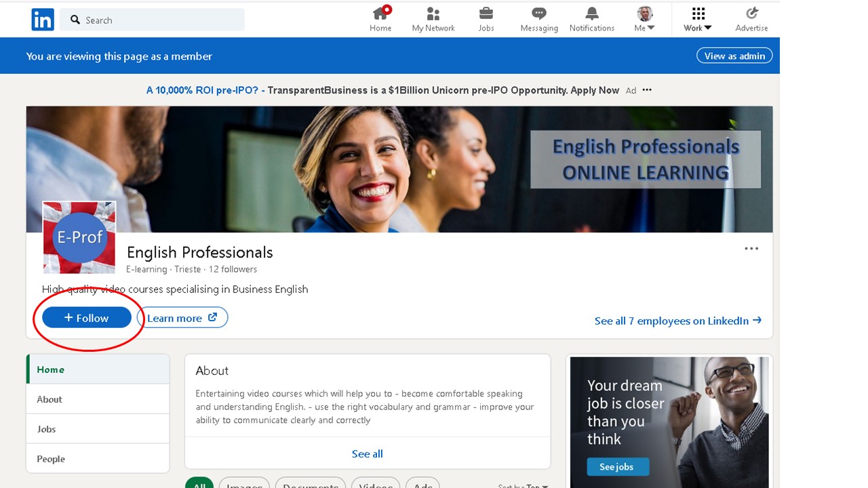Click the Search input field
This screenshot has width=868, height=488.
(153, 20)
